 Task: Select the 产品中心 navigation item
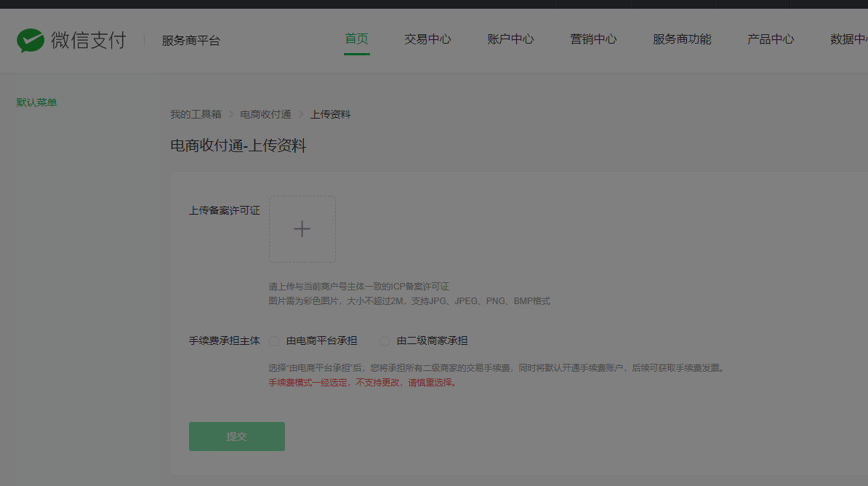(771, 39)
